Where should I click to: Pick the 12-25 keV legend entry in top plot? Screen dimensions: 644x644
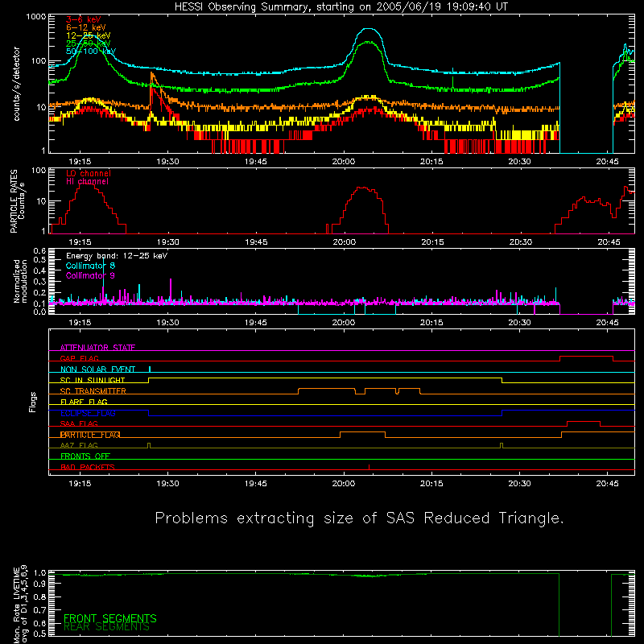coord(88,35)
